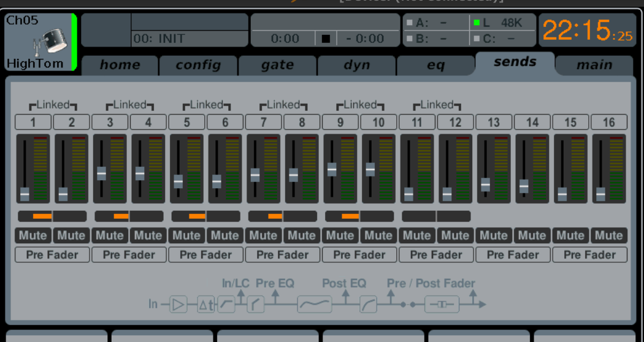Click the bus 9 send level fader
Screen dimensions: 644x342
(332, 170)
